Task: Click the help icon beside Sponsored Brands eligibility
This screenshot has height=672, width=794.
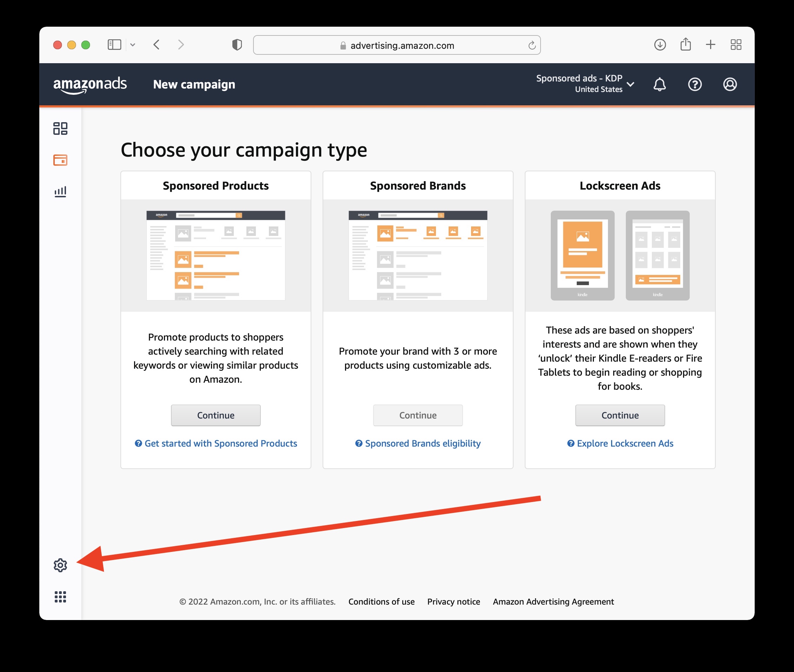Action: pos(359,443)
